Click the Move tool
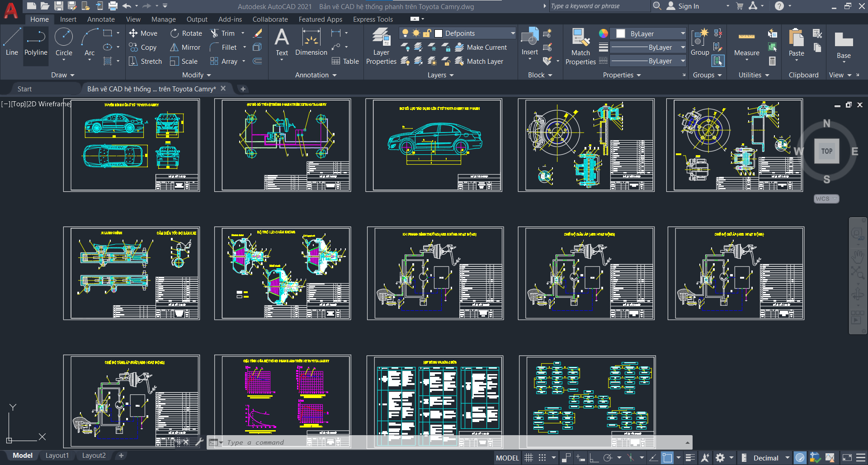 143,33
